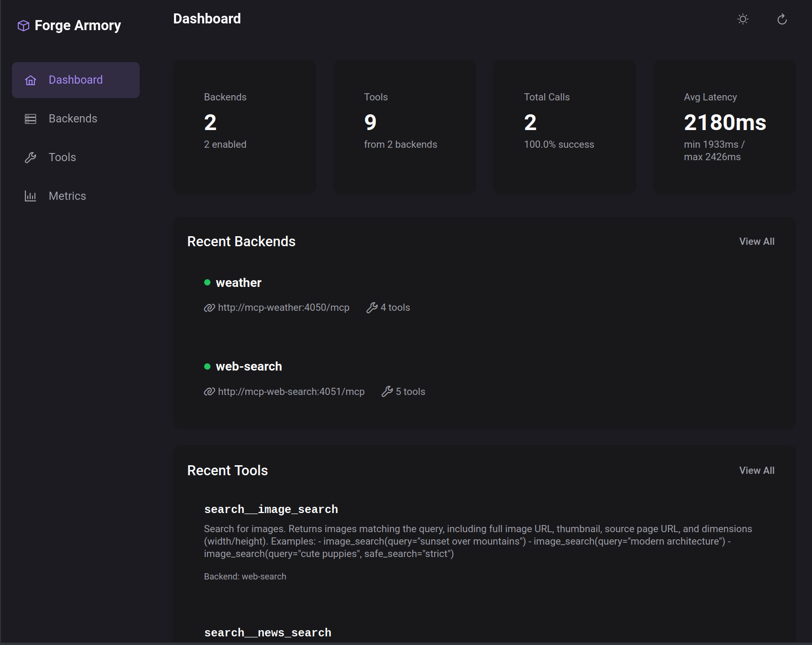This screenshot has height=645, width=812.
Task: Toggle light theme with the sun icon
Action: [x=743, y=19]
